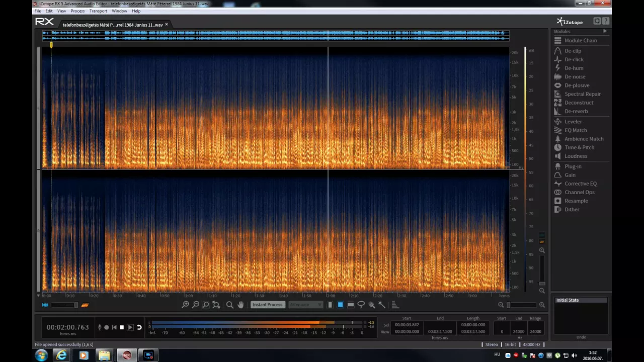
Task: Expand the collapse arrow left of the time ruler
Action: click(x=39, y=296)
